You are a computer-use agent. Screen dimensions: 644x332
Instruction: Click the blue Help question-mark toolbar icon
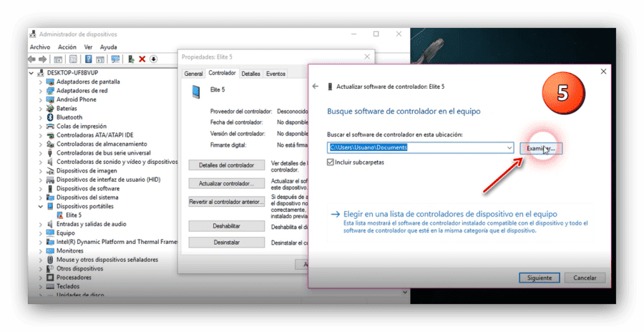pyautogui.click(x=88, y=59)
